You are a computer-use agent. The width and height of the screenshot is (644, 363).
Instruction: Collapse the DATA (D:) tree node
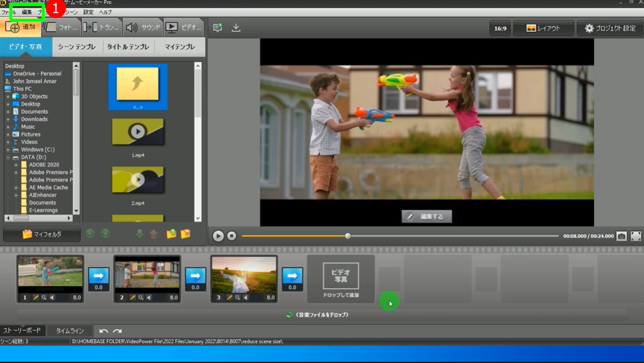pos(8,157)
